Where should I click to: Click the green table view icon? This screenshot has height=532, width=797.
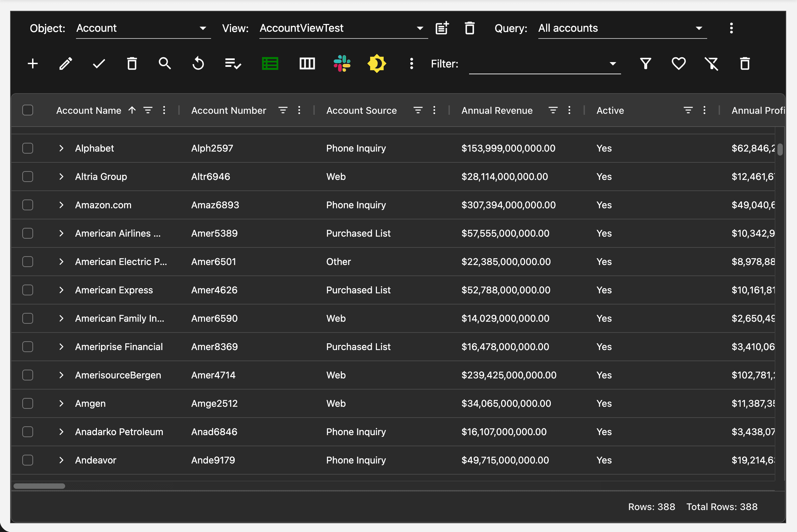270,63
